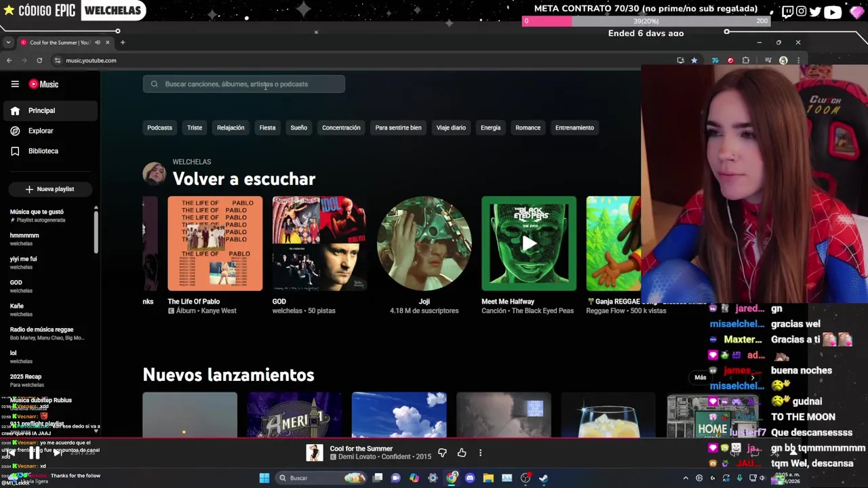868x488 pixels.
Task: Reload the page in the browser
Action: (x=39, y=60)
